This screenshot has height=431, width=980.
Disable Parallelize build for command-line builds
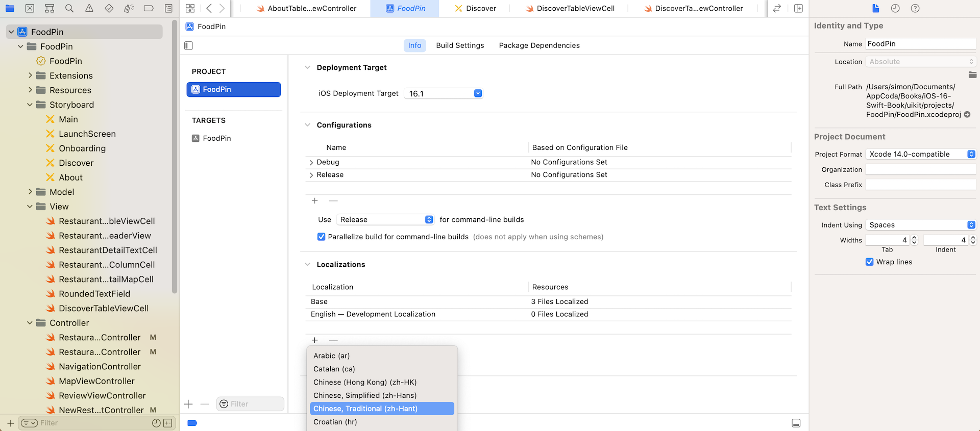(321, 237)
